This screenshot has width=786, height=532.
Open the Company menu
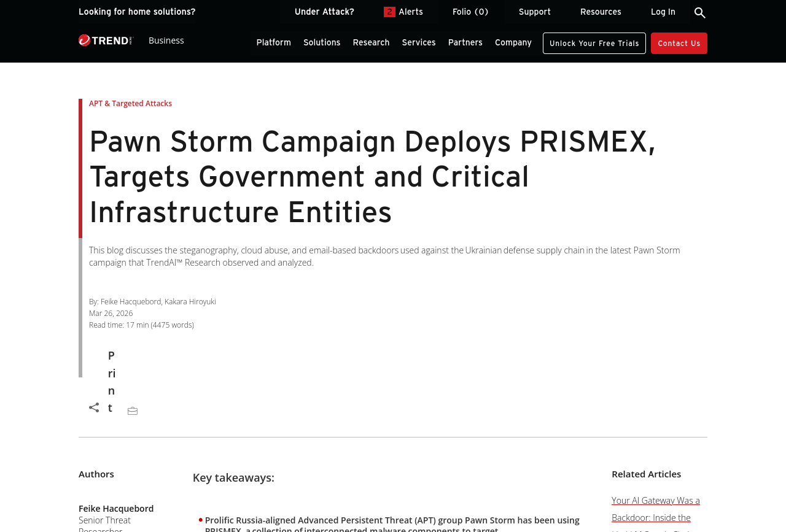513,42
